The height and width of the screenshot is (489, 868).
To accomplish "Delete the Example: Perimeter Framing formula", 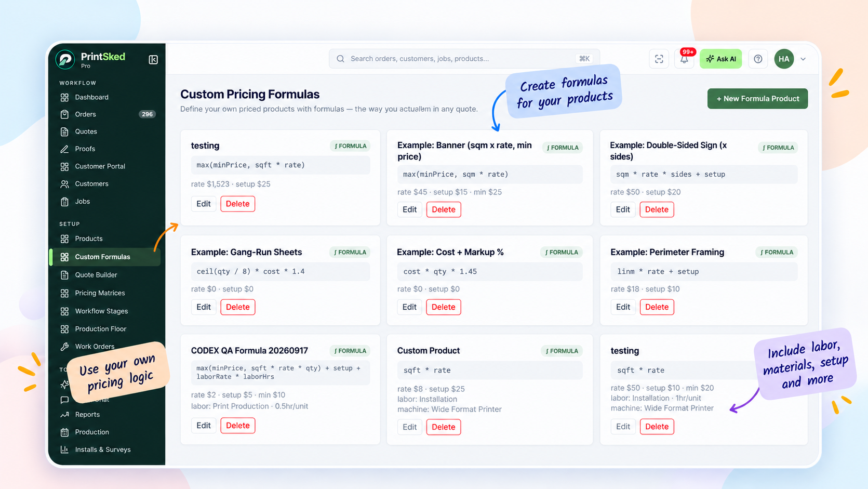I will pyautogui.click(x=657, y=307).
